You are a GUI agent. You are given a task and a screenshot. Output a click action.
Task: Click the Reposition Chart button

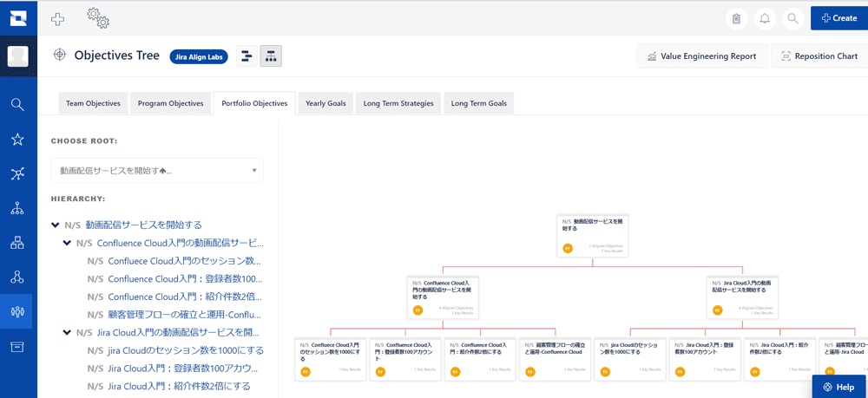[820, 55]
